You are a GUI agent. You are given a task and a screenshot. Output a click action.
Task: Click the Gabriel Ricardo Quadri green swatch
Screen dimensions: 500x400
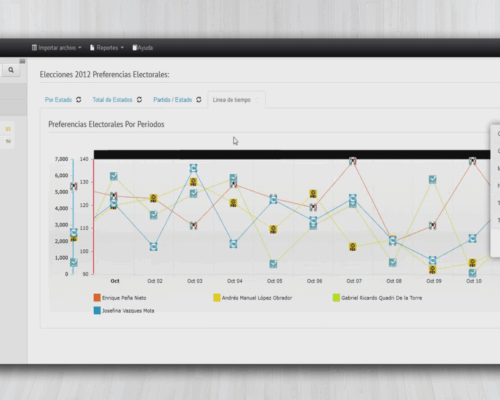pyautogui.click(x=336, y=298)
